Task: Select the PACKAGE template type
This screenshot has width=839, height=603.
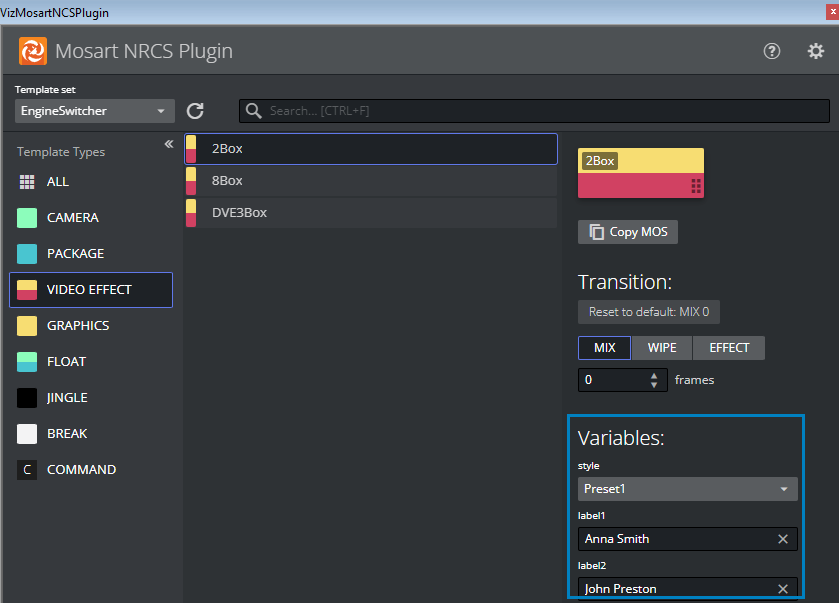Action: [75, 254]
